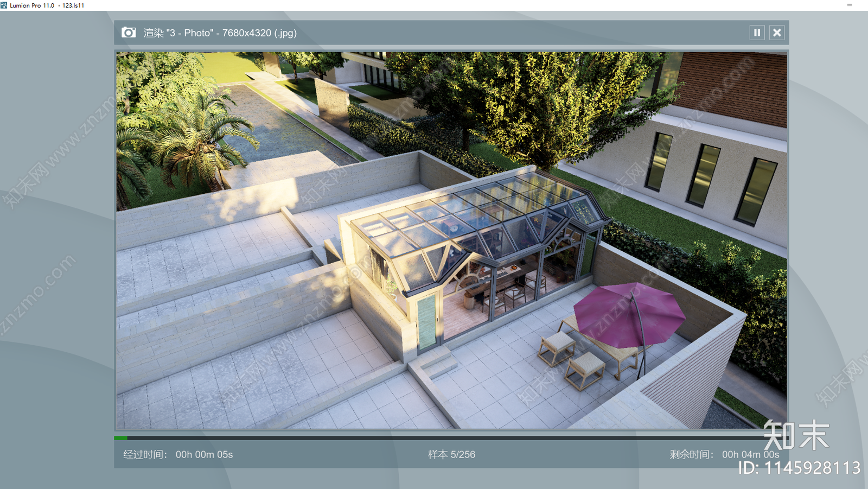
Task: Click the elapsed time text 00h 00m 05s
Action: point(204,455)
